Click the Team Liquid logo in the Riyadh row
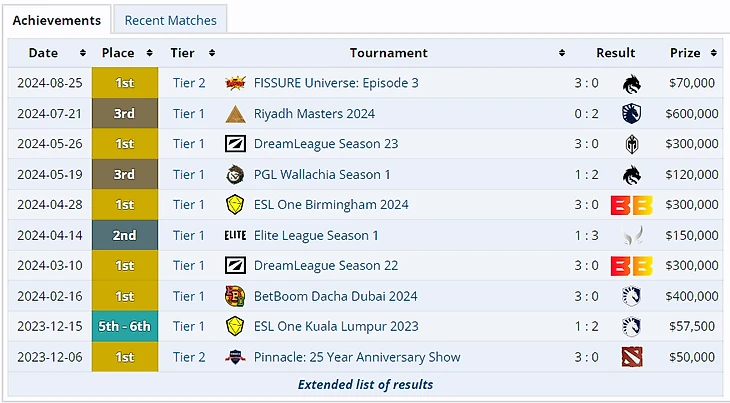The width and height of the screenshot is (730, 403). click(x=631, y=114)
